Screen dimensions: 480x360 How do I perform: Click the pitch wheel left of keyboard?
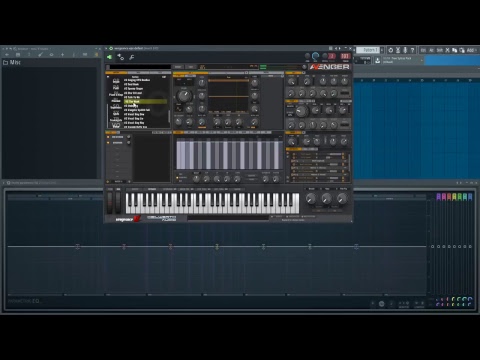[x=110, y=202]
